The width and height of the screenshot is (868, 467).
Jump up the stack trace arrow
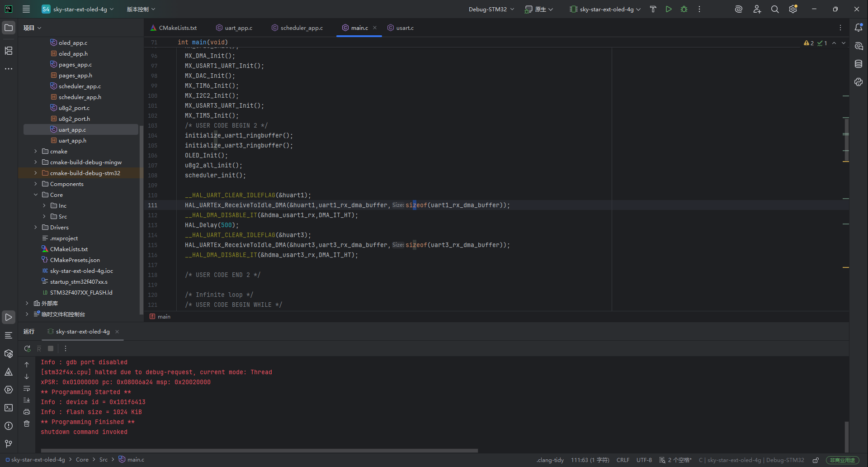27,365
